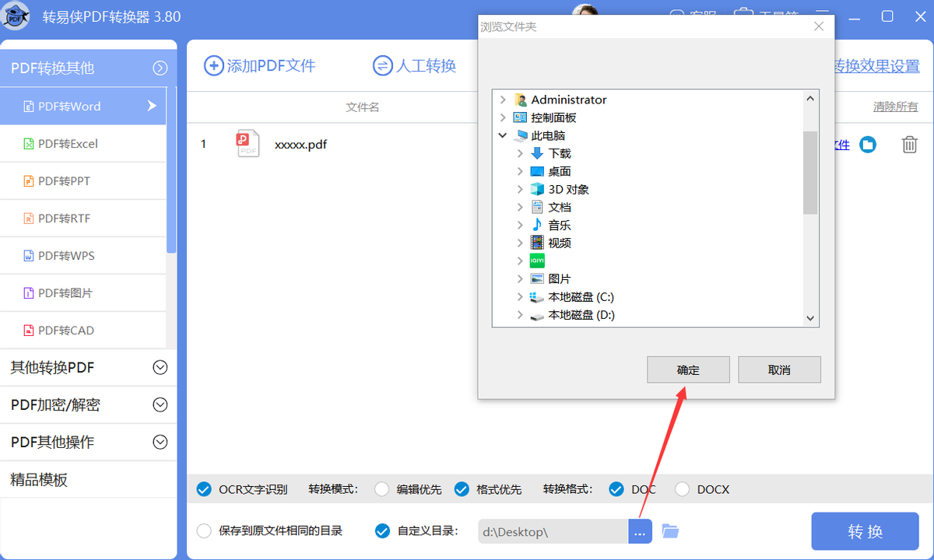Click the 文档 documents icon

tap(537, 207)
